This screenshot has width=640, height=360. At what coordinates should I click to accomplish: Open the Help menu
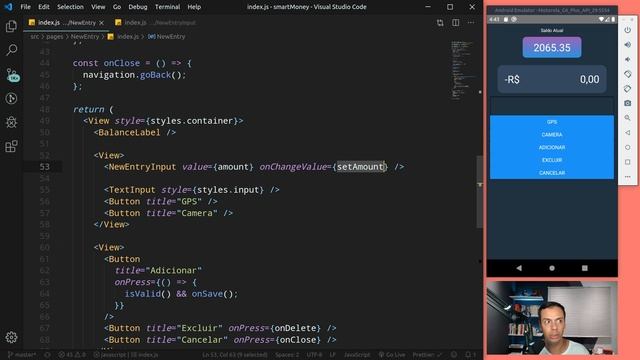(x=194, y=7)
